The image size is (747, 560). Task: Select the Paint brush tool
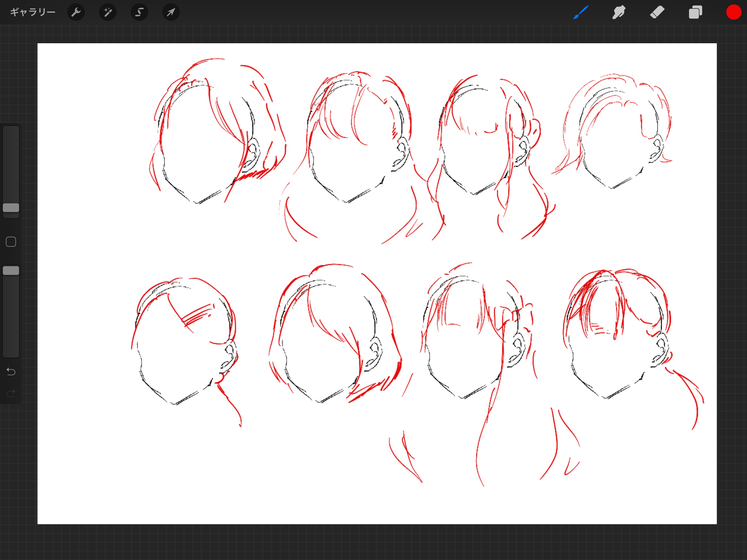(581, 13)
